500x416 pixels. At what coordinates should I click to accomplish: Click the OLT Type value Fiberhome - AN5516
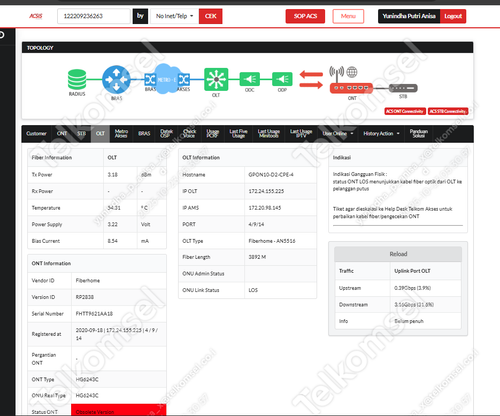[x=272, y=241]
